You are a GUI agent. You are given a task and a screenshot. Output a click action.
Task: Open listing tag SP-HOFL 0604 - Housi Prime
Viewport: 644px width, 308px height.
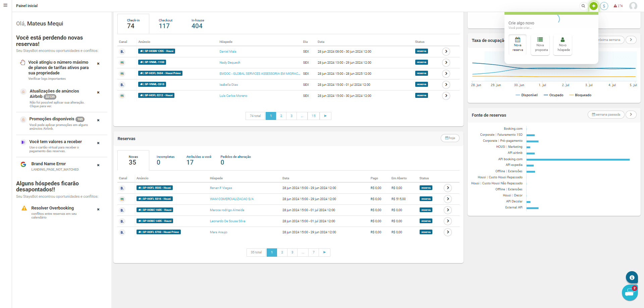point(160,73)
